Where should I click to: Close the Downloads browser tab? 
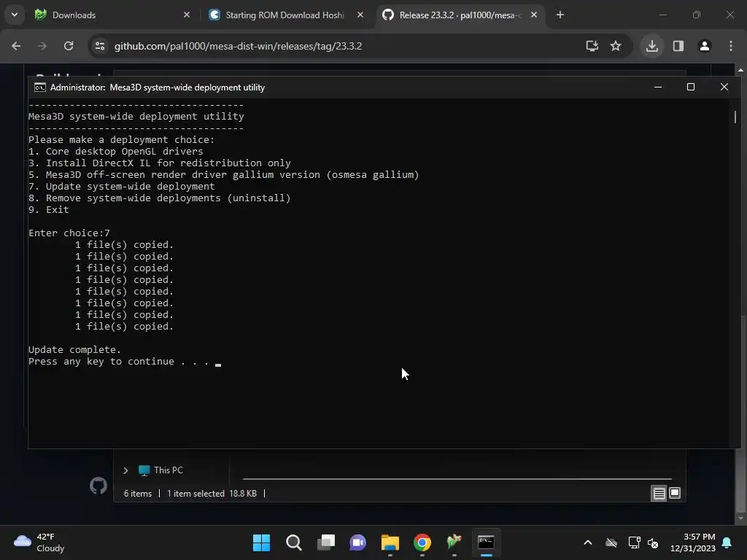click(x=186, y=15)
